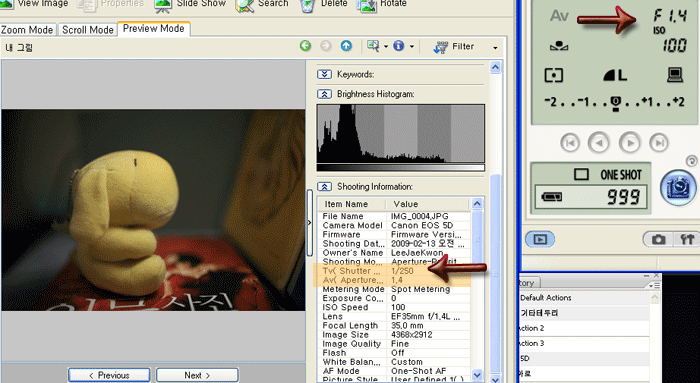Click the exposure compensation scale
This screenshot has height=383, width=700.
click(614, 102)
